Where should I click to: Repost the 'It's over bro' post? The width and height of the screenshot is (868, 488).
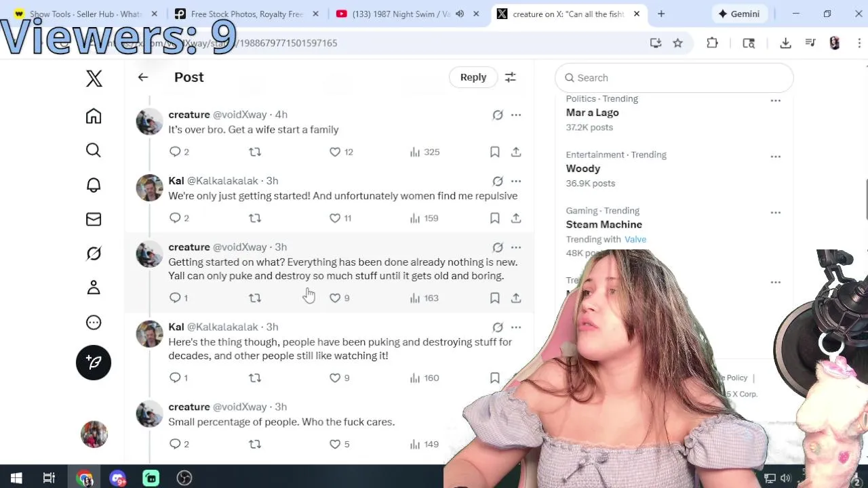point(255,152)
